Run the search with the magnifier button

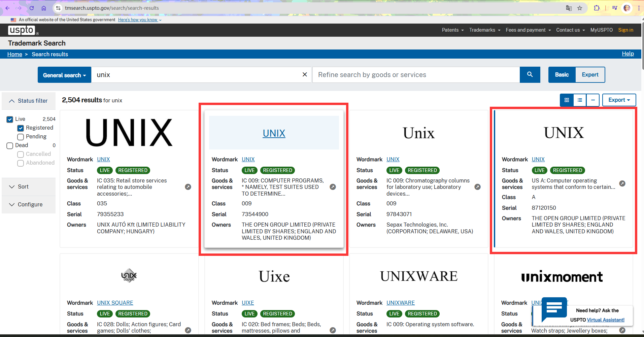click(x=530, y=74)
